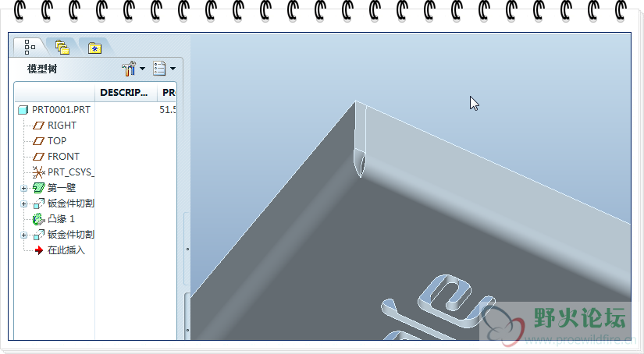Expand the 第一壁 feature node
This screenshot has height=354, width=644.
pos(24,188)
